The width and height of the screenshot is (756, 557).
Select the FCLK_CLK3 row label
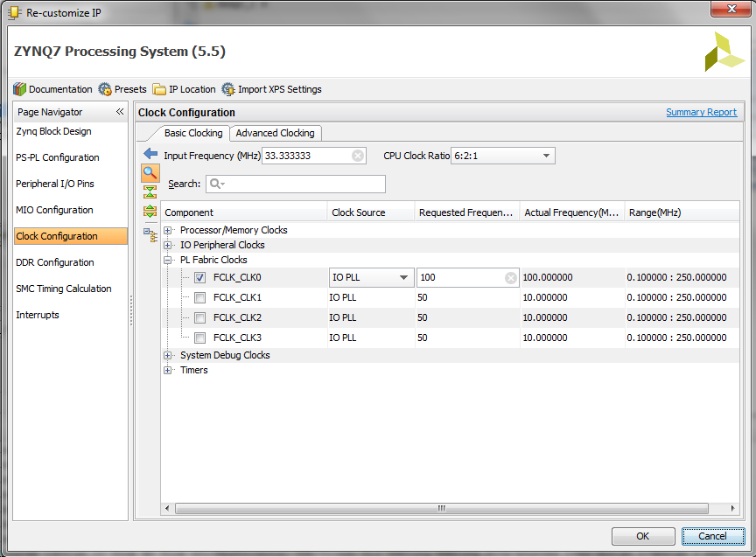click(238, 338)
